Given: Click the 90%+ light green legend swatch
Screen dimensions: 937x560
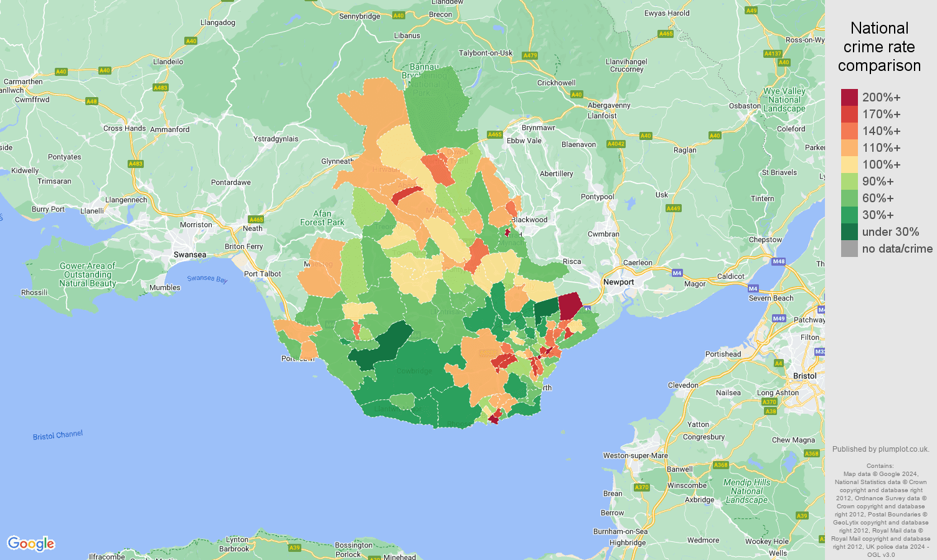Looking at the screenshot, I should 849,181.
